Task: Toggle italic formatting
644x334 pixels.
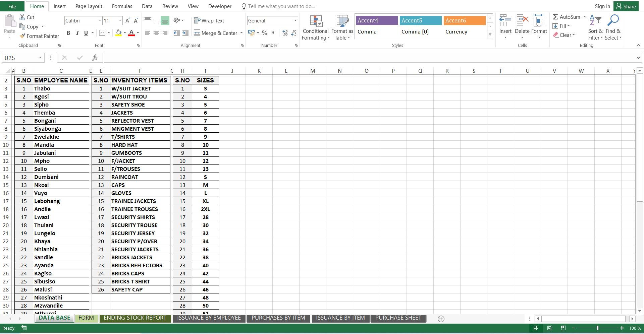Action: 77,33
